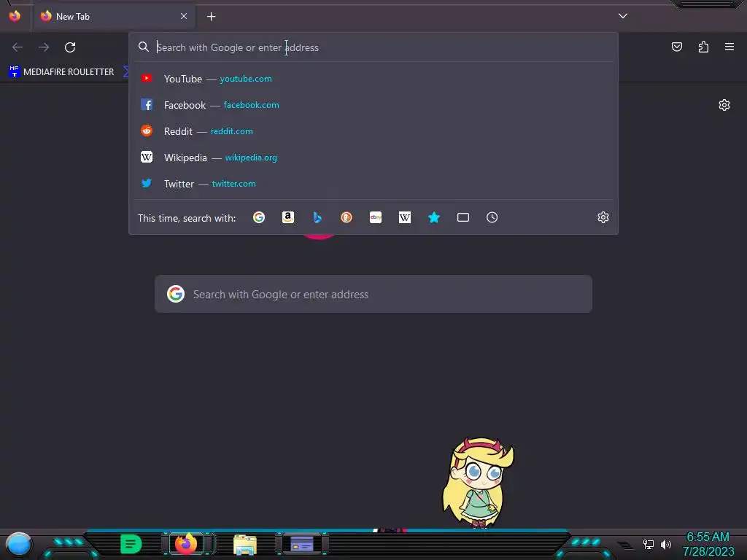Screen dimensions: 747x560
Task: Open network status tray icon
Action: pos(648,544)
